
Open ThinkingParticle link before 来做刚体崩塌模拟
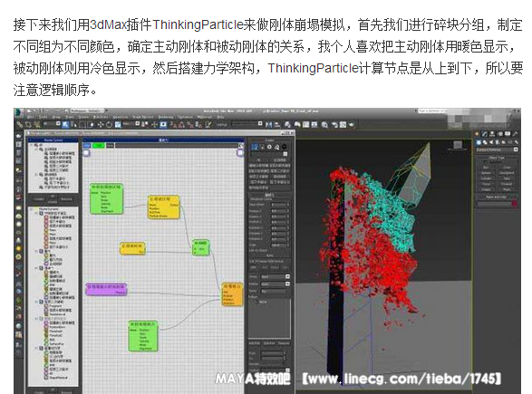coord(198,24)
